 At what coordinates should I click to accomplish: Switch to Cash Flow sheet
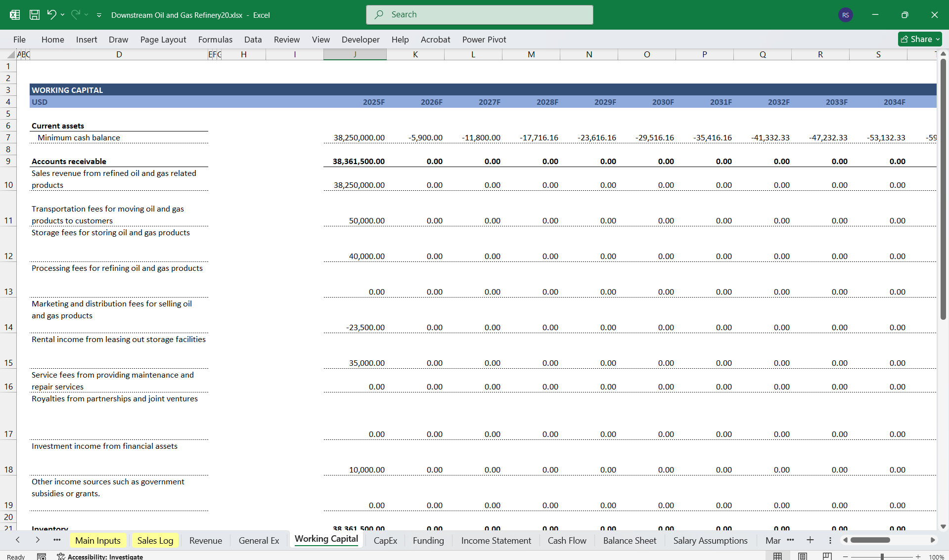coord(567,541)
